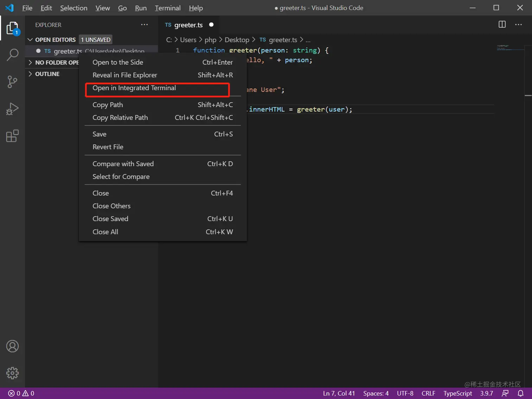This screenshot has width=532, height=399.
Task: Open the Source Control view
Action: 12,82
